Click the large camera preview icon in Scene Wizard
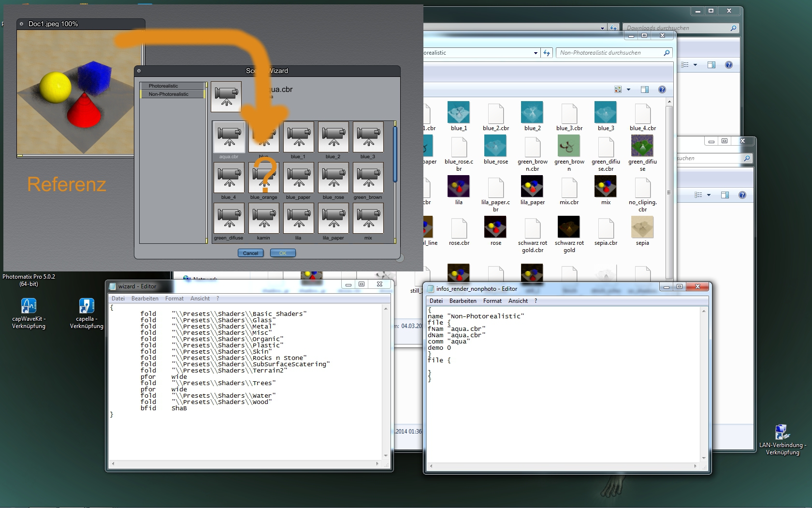Screen dimensions: 812x508 (x=227, y=96)
